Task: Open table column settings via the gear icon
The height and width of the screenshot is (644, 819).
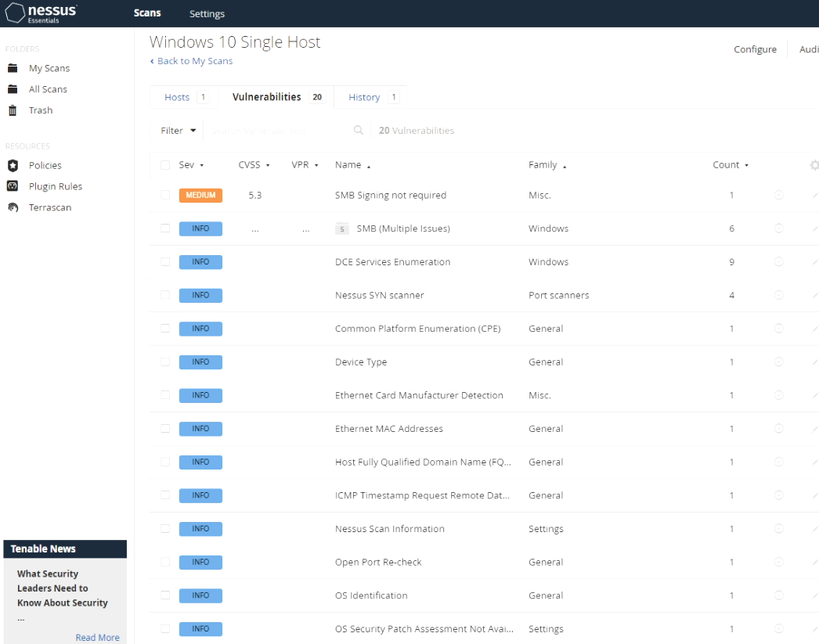Action: pos(814,164)
